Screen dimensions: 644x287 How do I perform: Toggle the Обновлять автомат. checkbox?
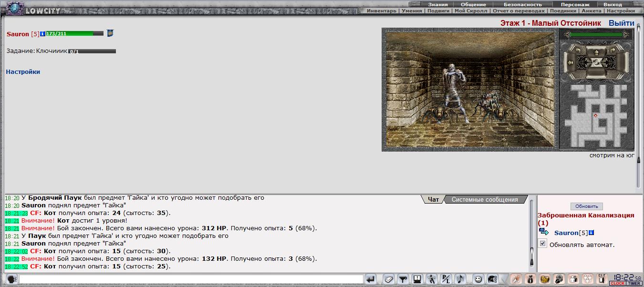[x=543, y=244]
